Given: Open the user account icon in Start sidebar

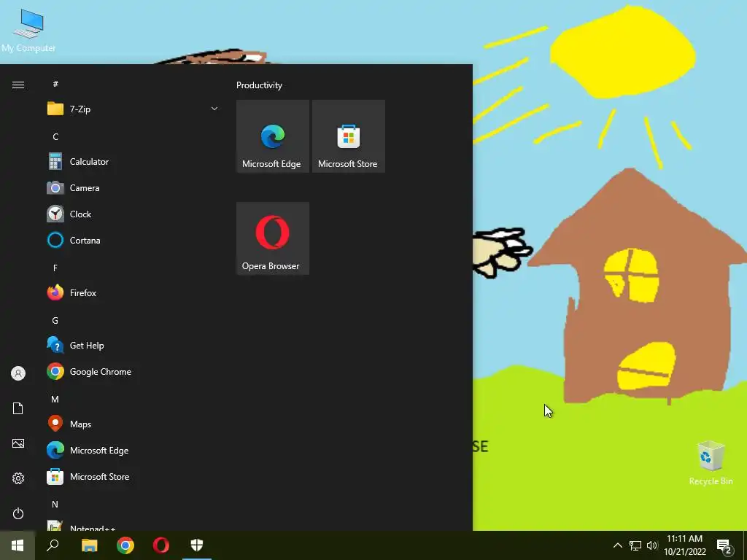Looking at the screenshot, I should [x=18, y=373].
